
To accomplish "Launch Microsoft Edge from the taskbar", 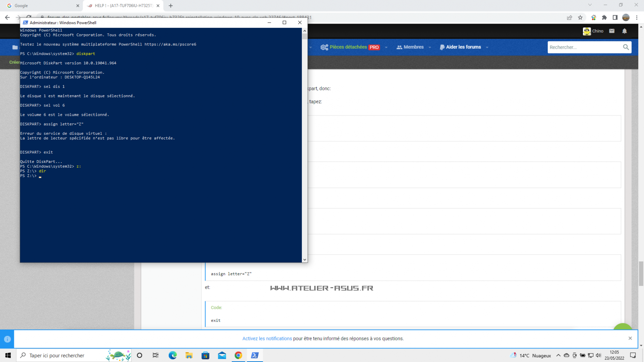I will pos(173,355).
